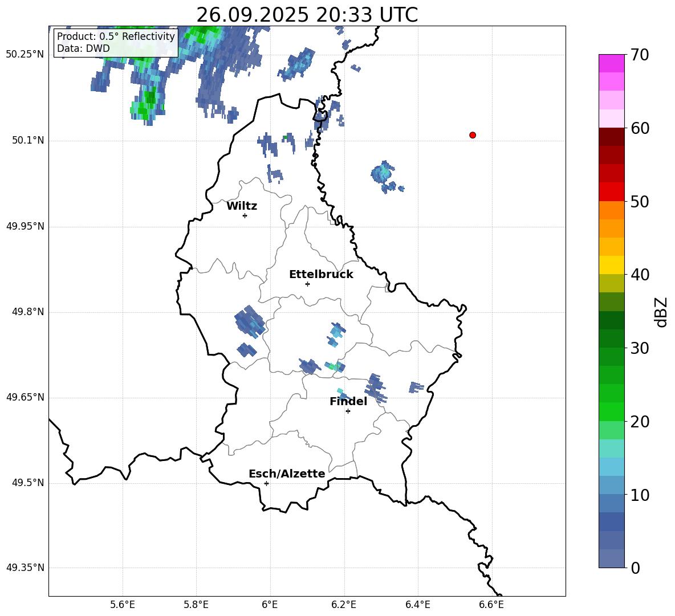Click the 49.95°N latitude label
The width and height of the screenshot is (675, 616).
coord(25,226)
